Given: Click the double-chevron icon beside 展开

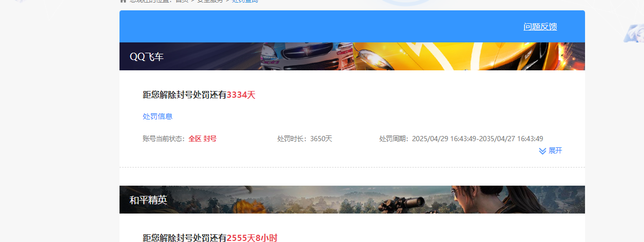Looking at the screenshot, I should click(543, 151).
